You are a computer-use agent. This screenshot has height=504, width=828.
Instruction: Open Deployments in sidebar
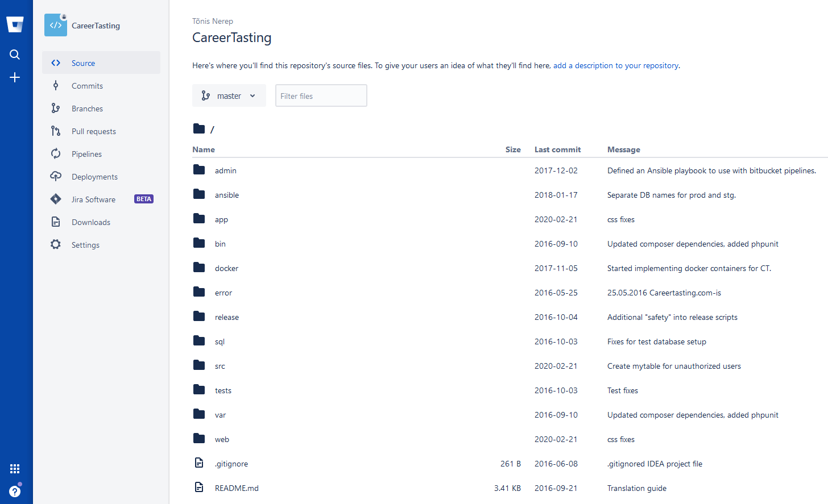[x=101, y=177]
